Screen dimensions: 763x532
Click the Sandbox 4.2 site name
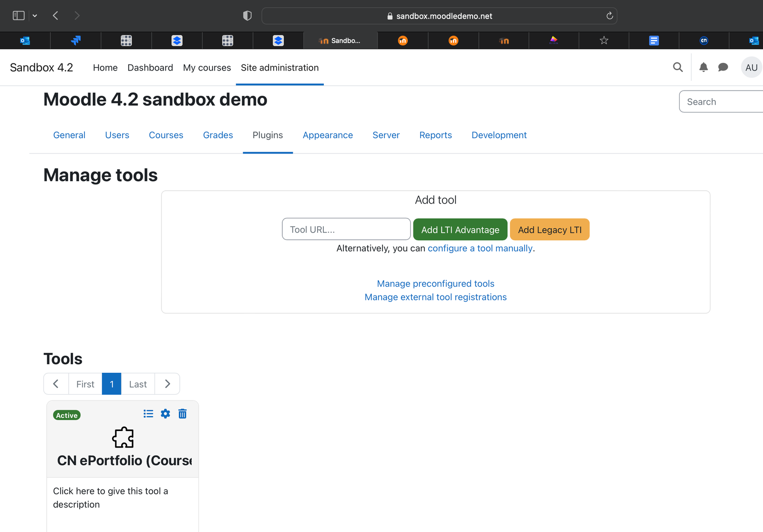click(x=41, y=68)
